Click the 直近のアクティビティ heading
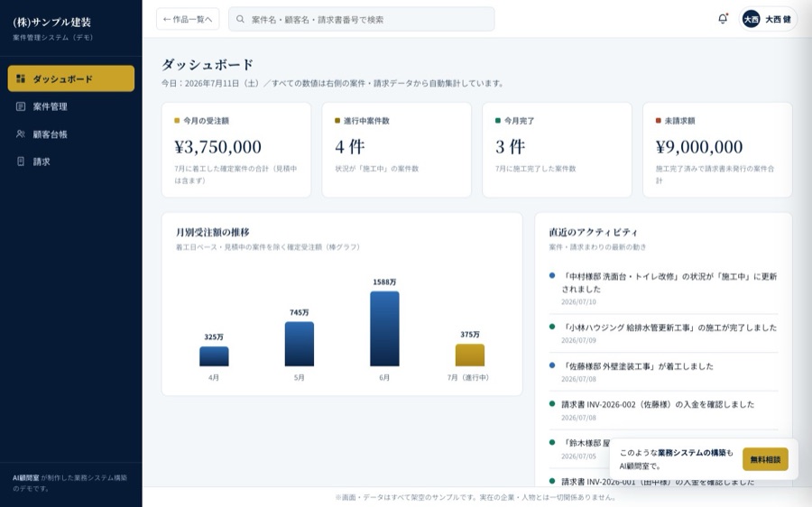Viewport: 812px width, 507px height. click(x=594, y=233)
